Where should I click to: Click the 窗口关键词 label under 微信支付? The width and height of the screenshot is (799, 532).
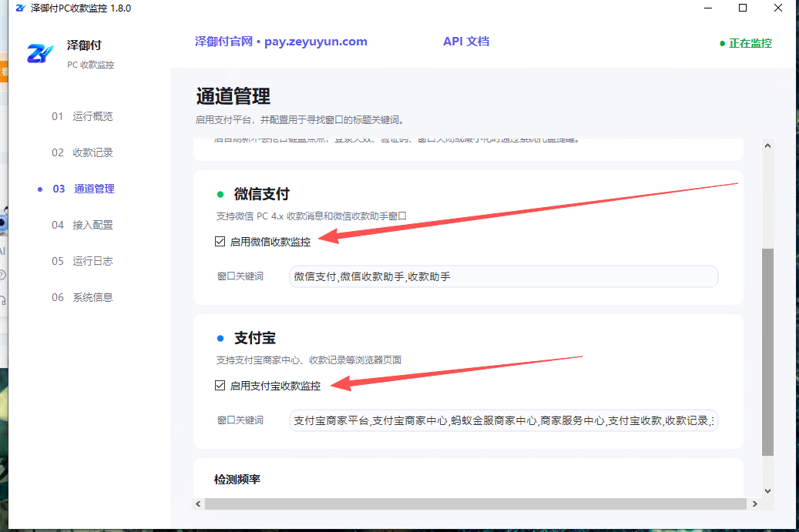pos(240,276)
